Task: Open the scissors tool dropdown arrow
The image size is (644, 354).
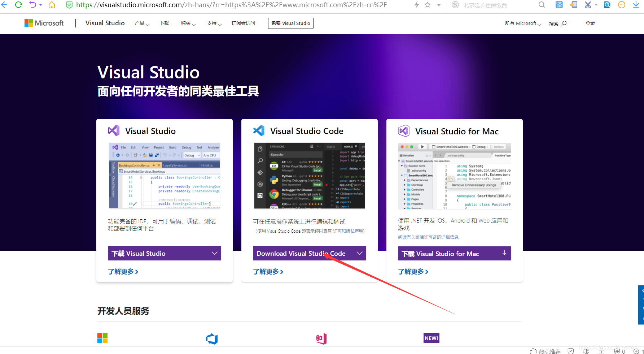Action: point(596,5)
